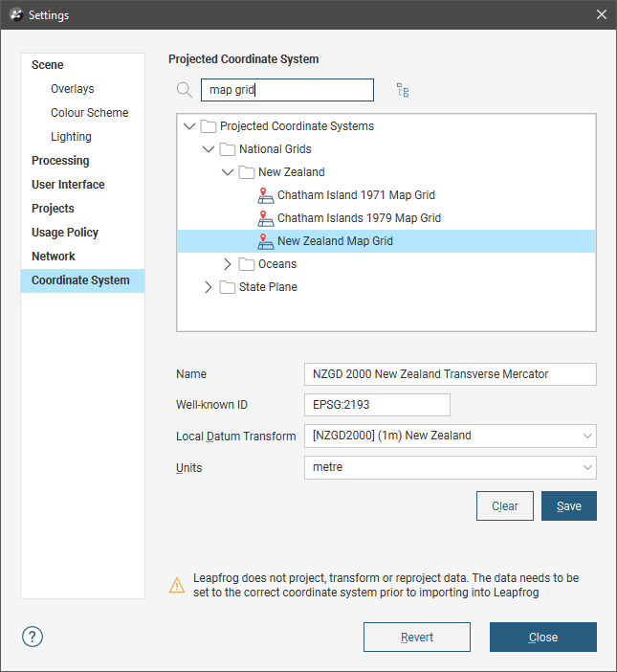
Task: Open help via the question mark icon
Action: 33,637
